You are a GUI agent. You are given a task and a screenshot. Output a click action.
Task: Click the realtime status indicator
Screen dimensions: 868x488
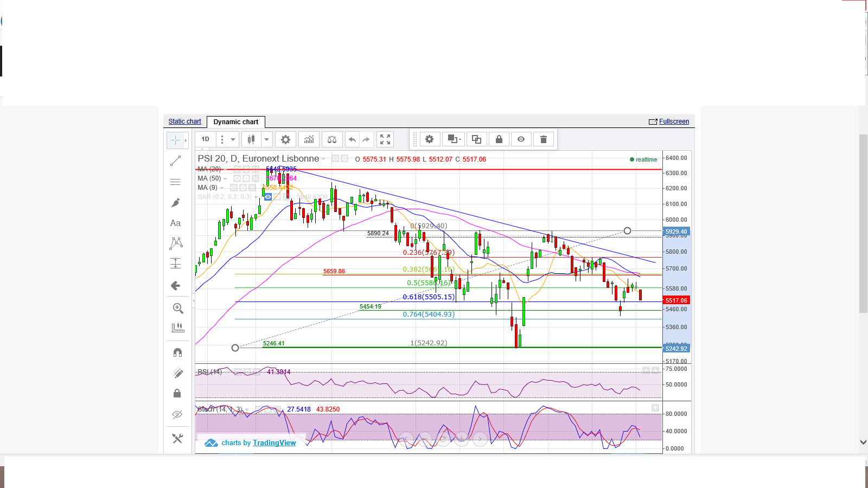643,159
